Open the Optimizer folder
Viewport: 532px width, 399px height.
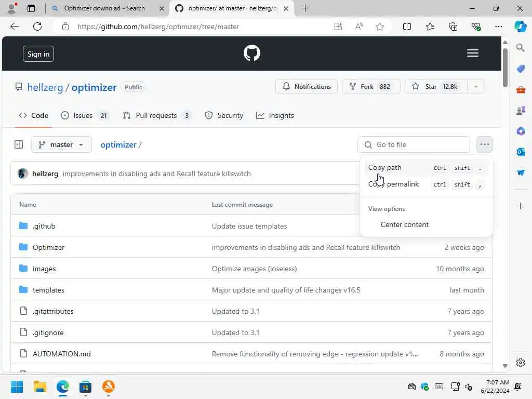(x=48, y=247)
